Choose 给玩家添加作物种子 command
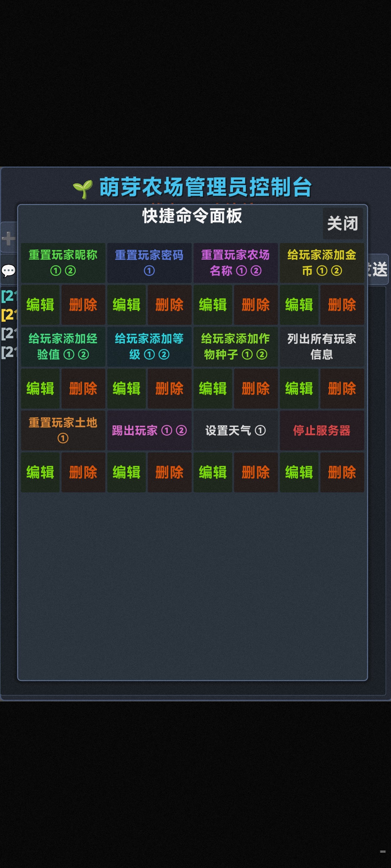 pos(235,346)
